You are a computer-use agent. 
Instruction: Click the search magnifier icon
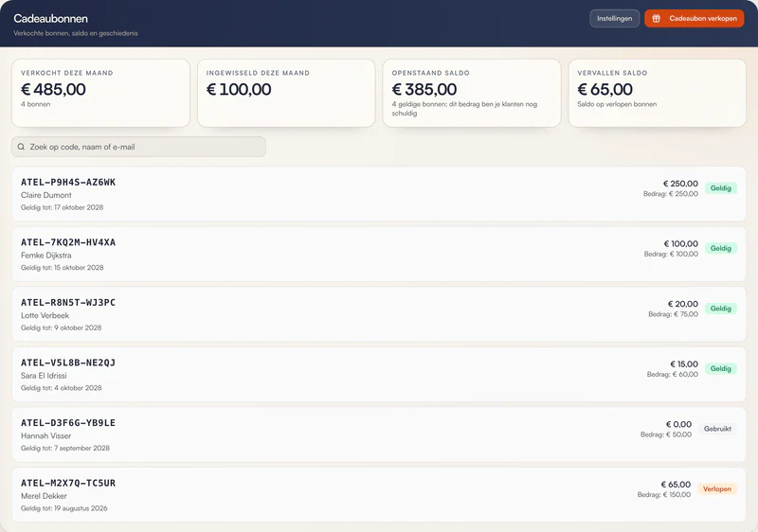(21, 147)
